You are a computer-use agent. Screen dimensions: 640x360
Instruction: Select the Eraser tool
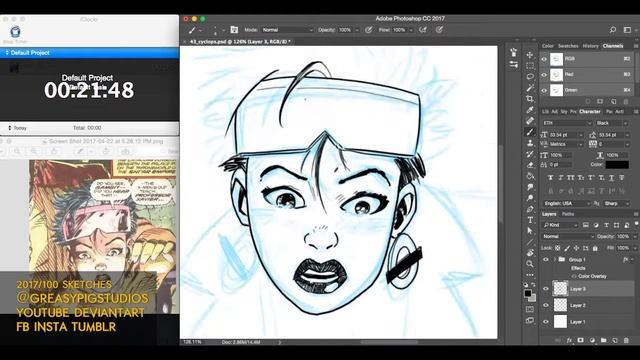pos(530,165)
